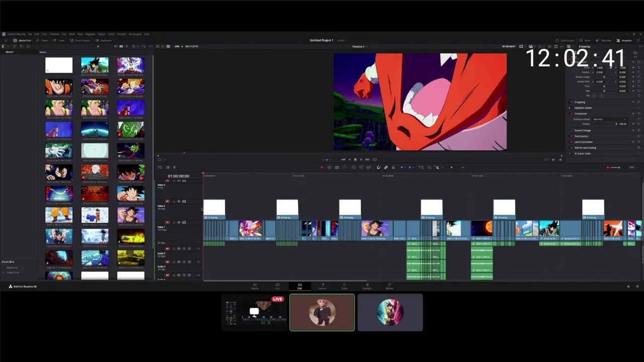
Task: Click the Insert Clip toolbar icon
Action: pos(353,167)
